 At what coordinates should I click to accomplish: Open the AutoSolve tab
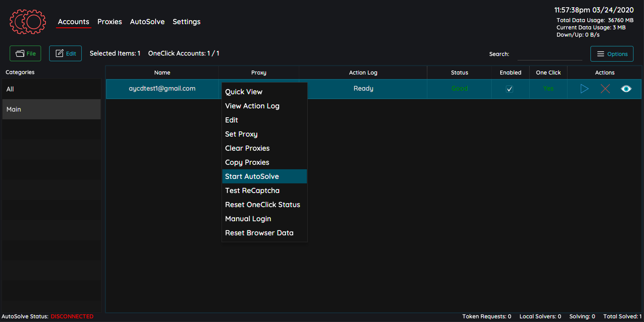pos(147,22)
